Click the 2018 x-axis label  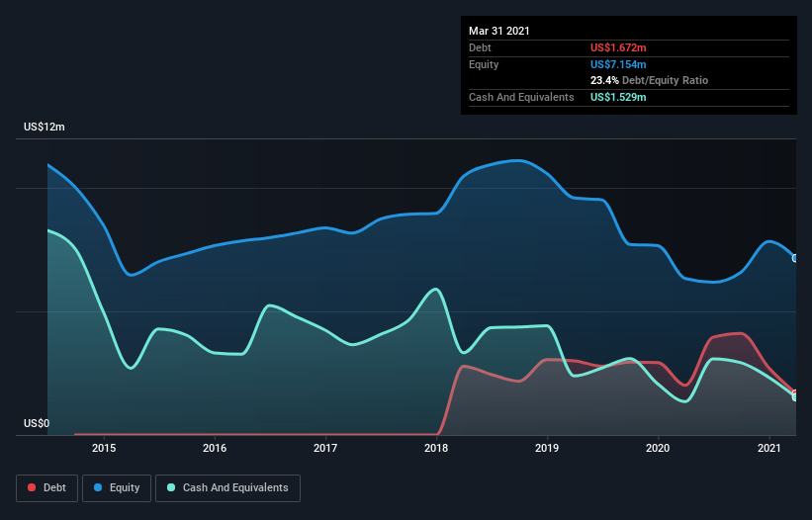tap(436, 449)
